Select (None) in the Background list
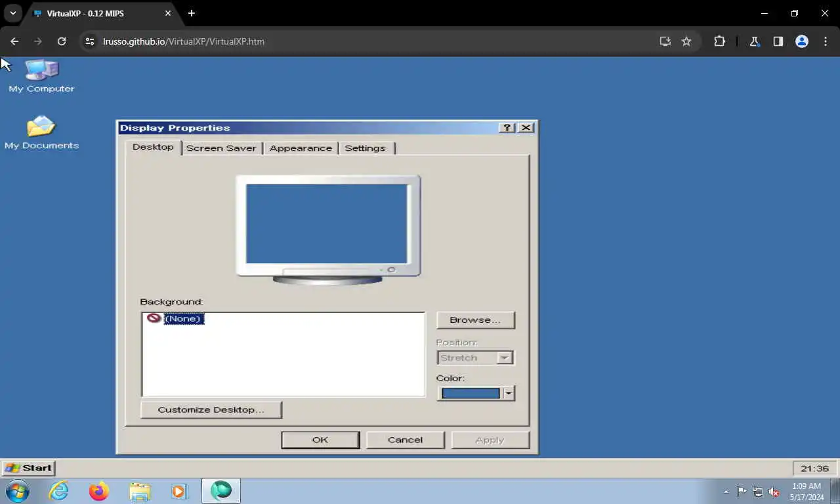Screen dimensions: 840x504 pyautogui.click(x=184, y=318)
